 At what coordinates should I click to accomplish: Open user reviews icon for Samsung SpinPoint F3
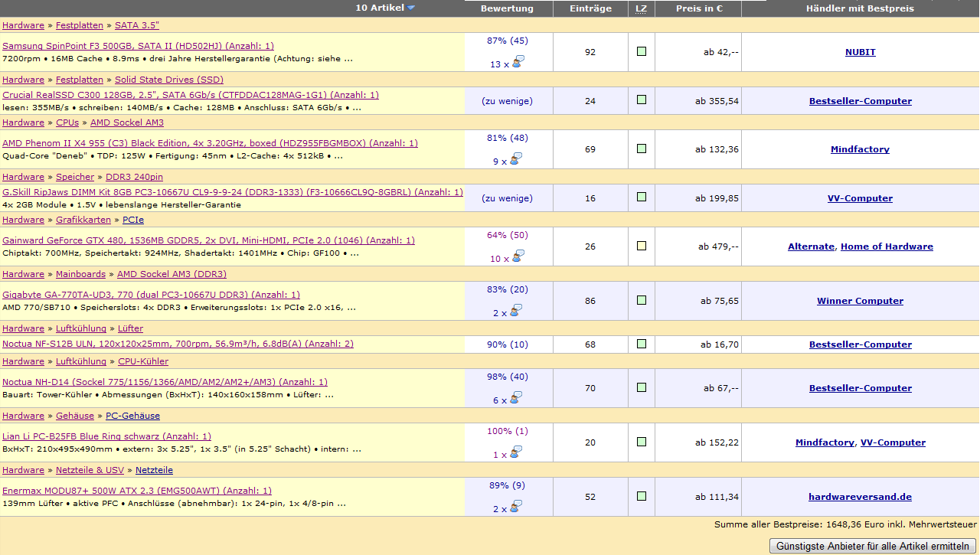click(x=518, y=62)
